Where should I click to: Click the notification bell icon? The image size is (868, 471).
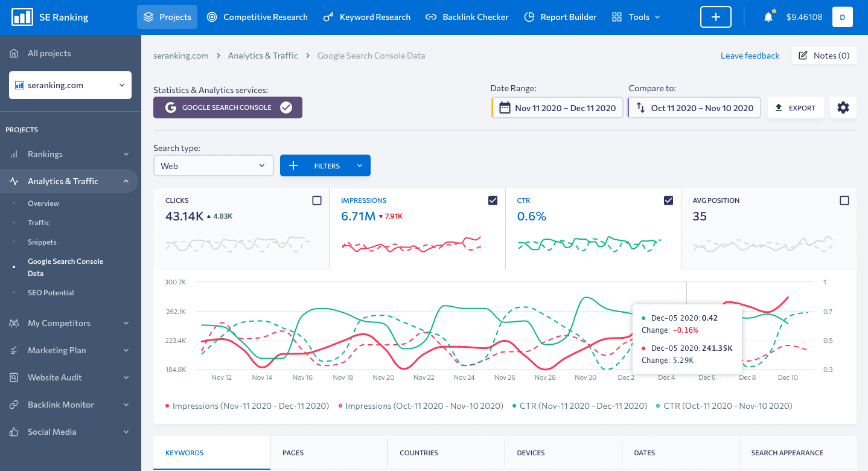click(768, 17)
